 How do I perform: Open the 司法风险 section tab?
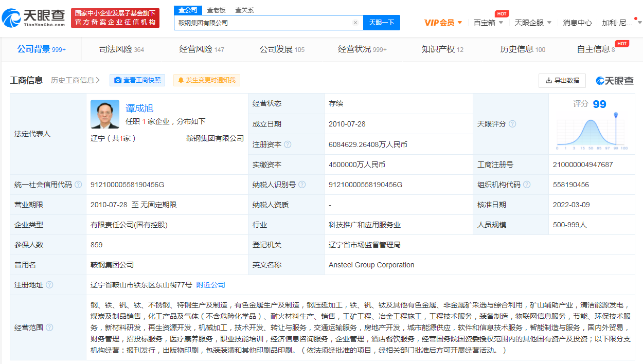click(x=121, y=49)
